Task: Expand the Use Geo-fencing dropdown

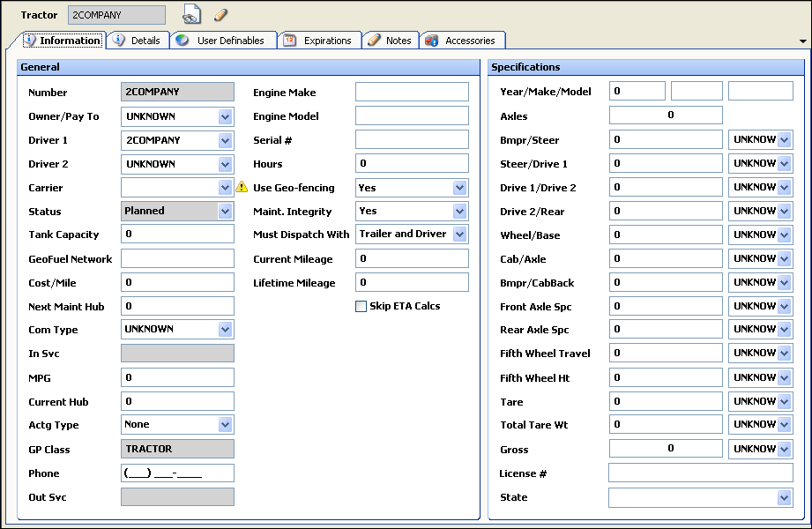Action: [x=459, y=188]
